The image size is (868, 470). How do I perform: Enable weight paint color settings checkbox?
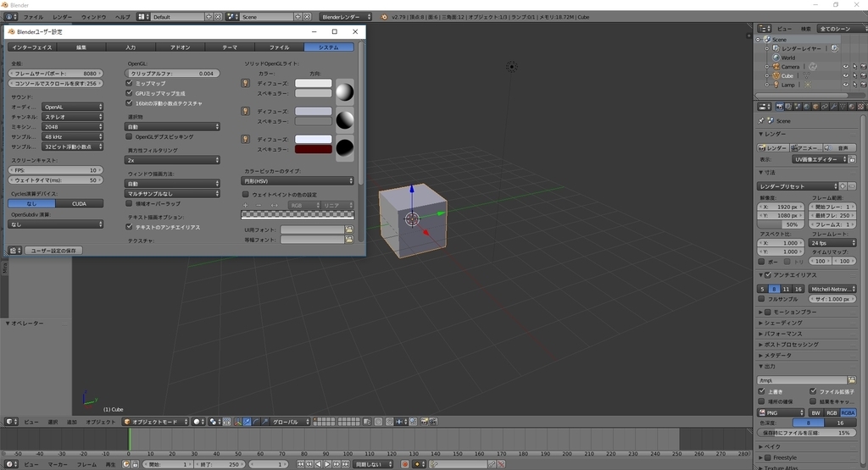click(245, 194)
